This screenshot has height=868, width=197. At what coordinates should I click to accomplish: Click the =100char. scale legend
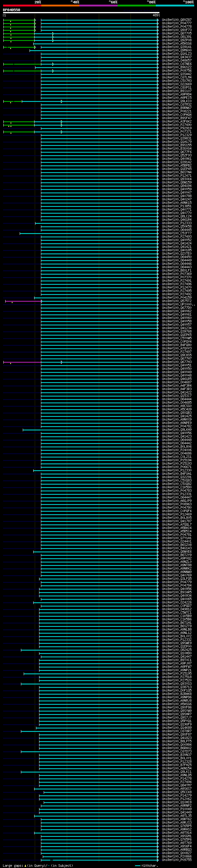pos(147,866)
